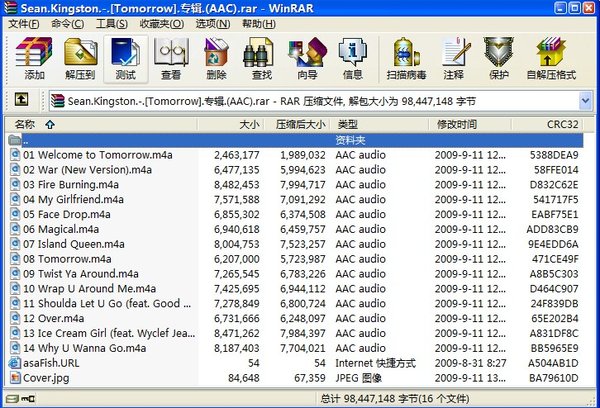Click the icon of Cover.jpg
The image size is (600, 408).
pos(15,378)
